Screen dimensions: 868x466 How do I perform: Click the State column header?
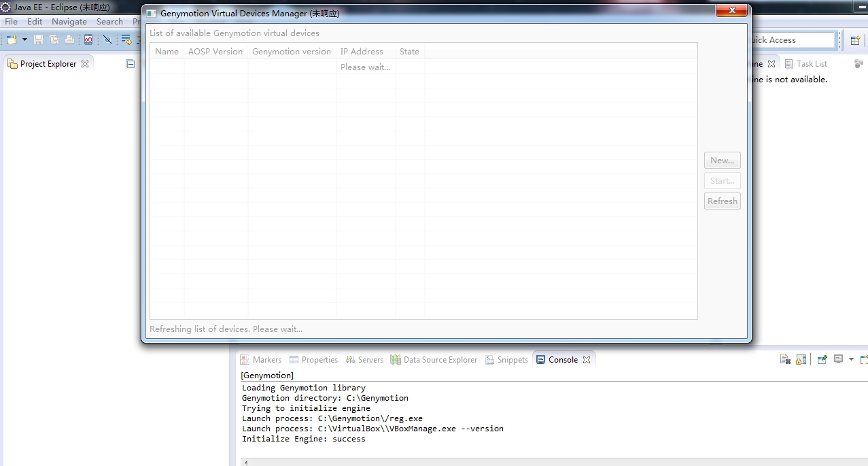click(410, 52)
